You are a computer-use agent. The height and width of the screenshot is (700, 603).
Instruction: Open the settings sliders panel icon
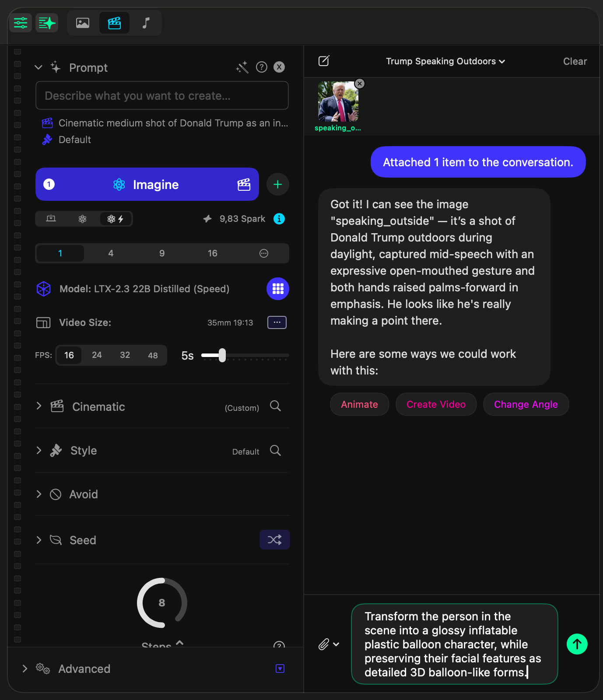(21, 23)
